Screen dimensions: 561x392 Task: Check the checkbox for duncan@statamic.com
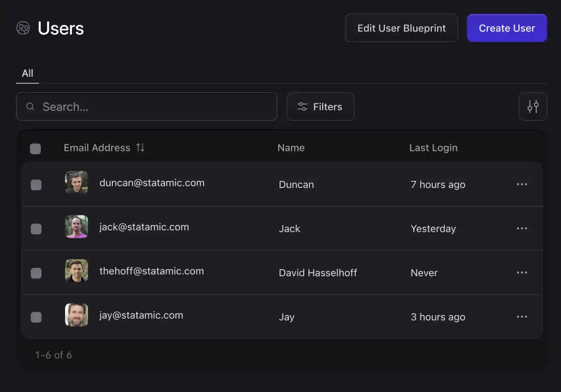click(36, 184)
